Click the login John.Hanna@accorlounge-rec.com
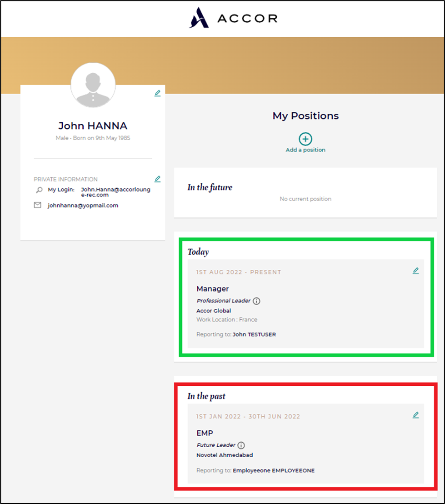 [x=115, y=192]
